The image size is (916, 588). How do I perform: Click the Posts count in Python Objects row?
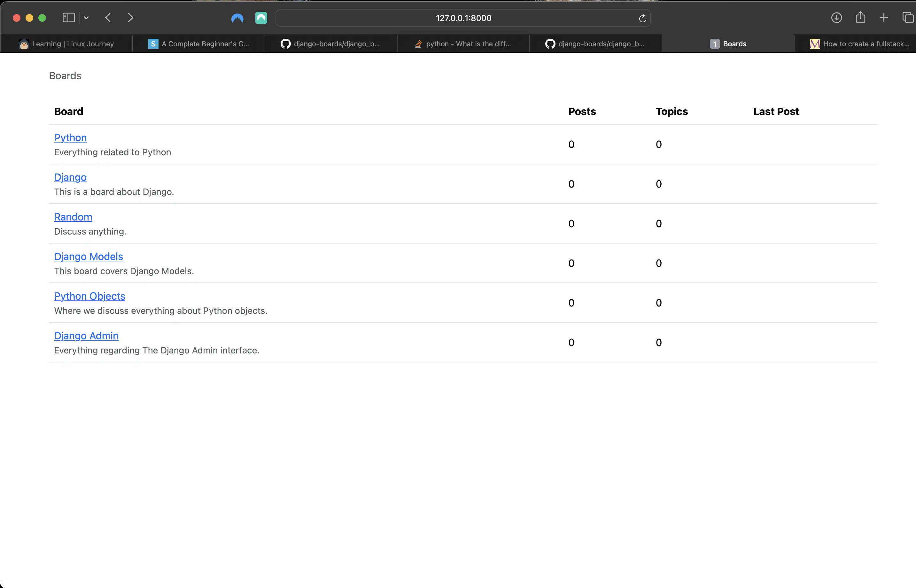coord(571,303)
